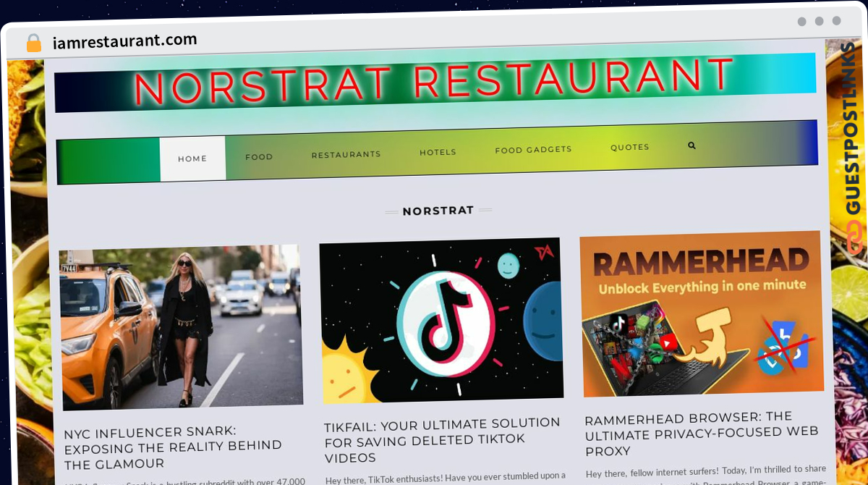This screenshot has width=868, height=485.
Task: Open Rammerhead Browser web proxy headline
Action: [702, 433]
